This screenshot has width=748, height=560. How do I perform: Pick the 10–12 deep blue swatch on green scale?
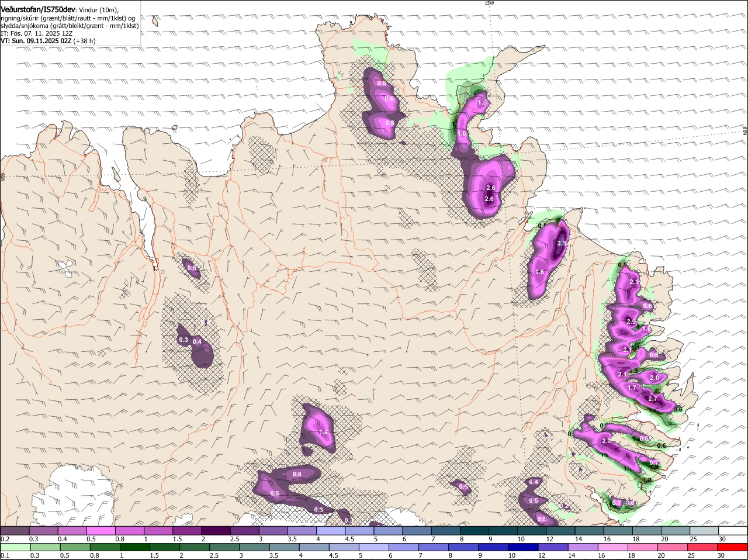point(524,547)
